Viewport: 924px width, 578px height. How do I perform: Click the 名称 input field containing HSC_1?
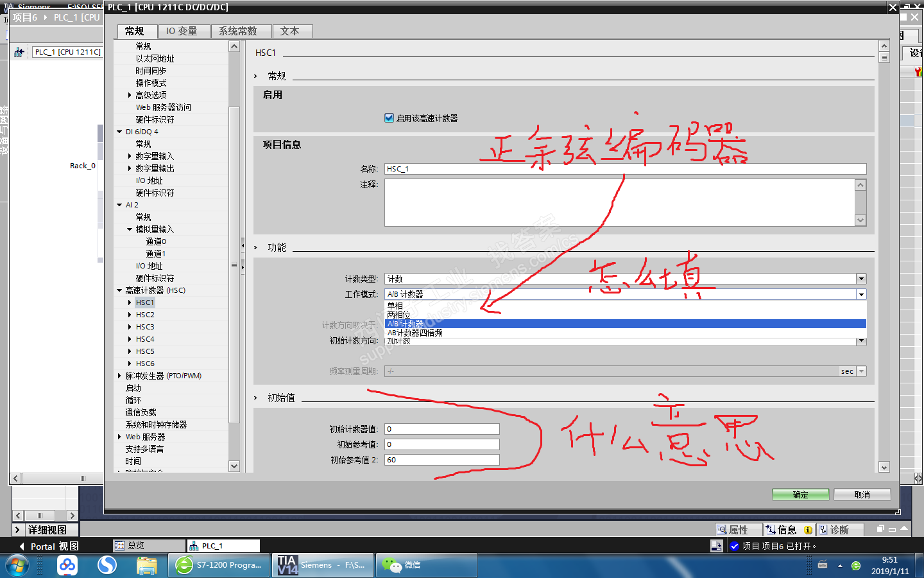point(625,169)
